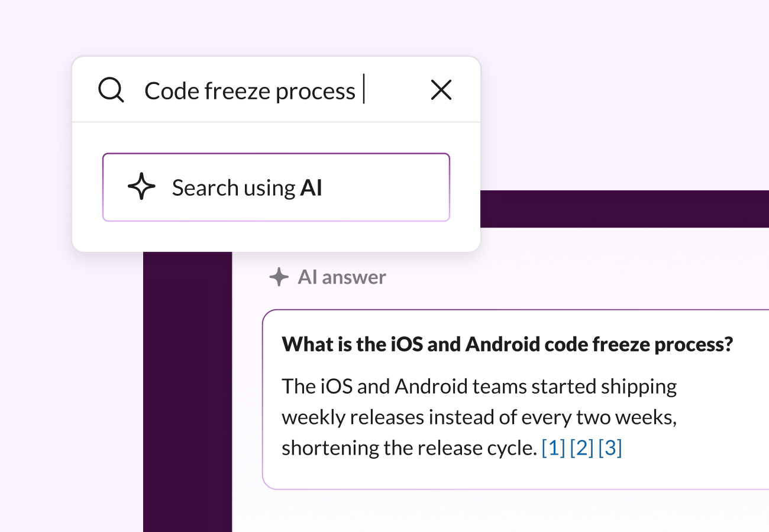Select the AI answer label text
The width and height of the screenshot is (769, 532).
pyautogui.click(x=342, y=277)
